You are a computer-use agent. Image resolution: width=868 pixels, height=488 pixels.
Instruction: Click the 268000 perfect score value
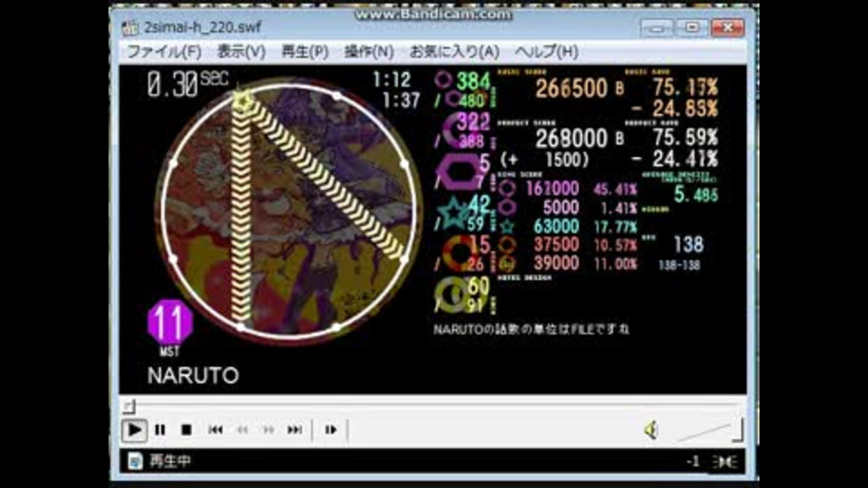(x=571, y=138)
